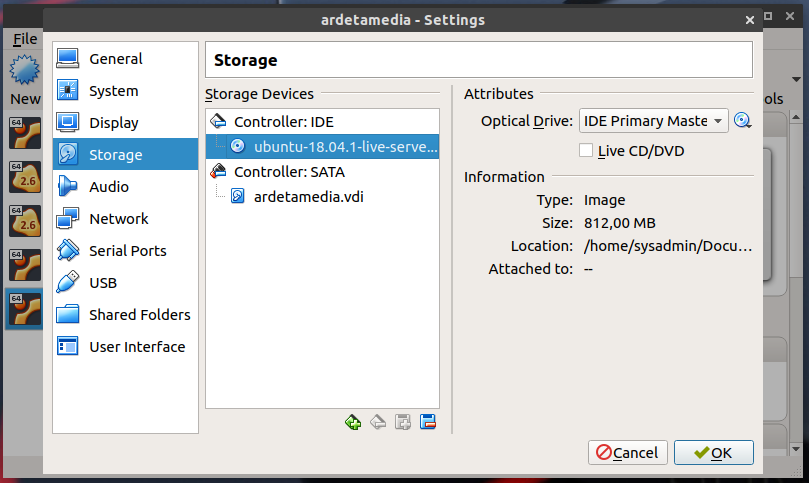Click the remove selected storage attachment icon

pyautogui.click(x=428, y=422)
